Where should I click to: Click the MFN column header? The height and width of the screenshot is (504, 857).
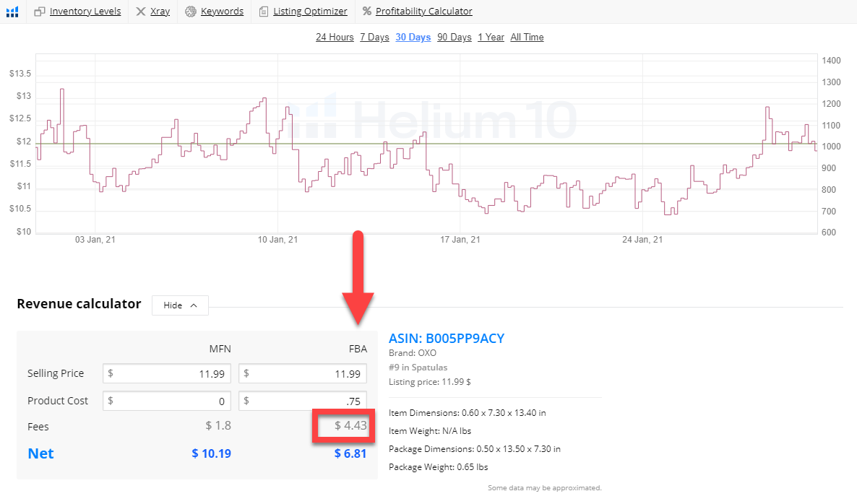pyautogui.click(x=220, y=349)
